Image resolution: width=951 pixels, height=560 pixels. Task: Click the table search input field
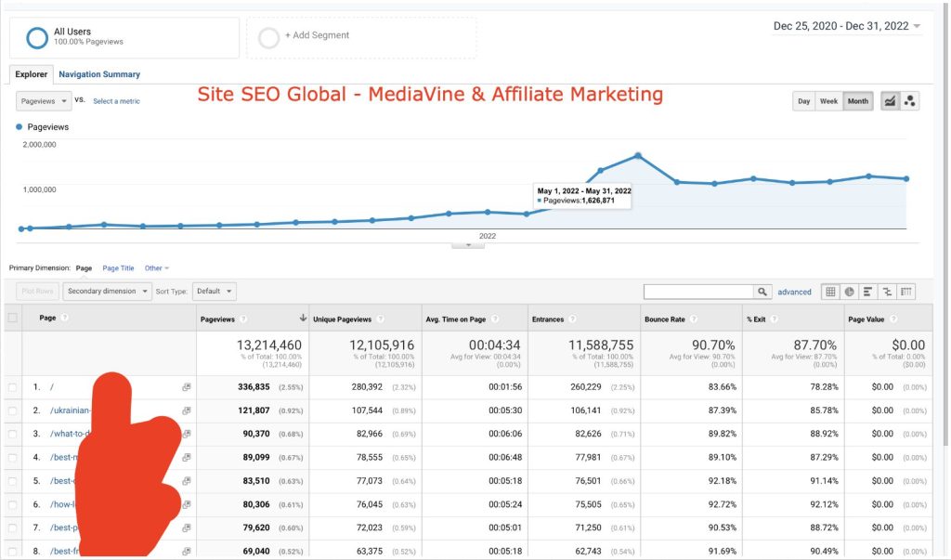(x=698, y=292)
